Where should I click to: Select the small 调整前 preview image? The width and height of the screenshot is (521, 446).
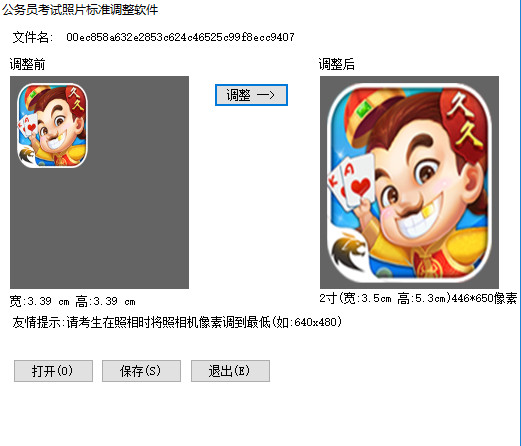pos(52,125)
